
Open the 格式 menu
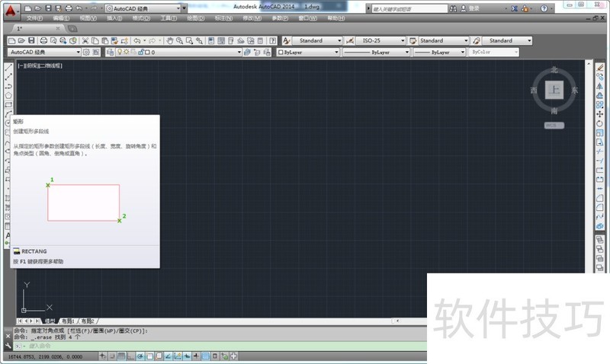139,17
